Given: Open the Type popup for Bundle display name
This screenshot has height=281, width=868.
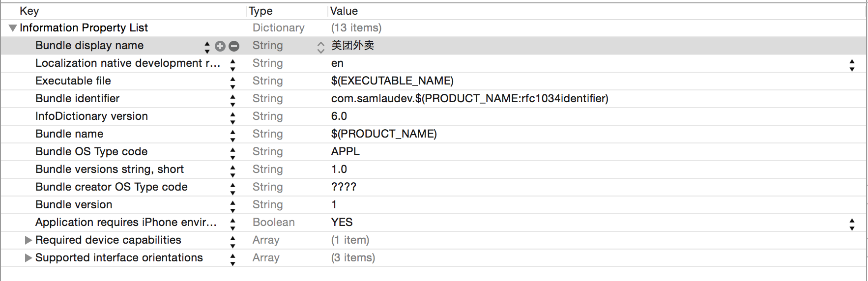Looking at the screenshot, I should click(x=320, y=47).
